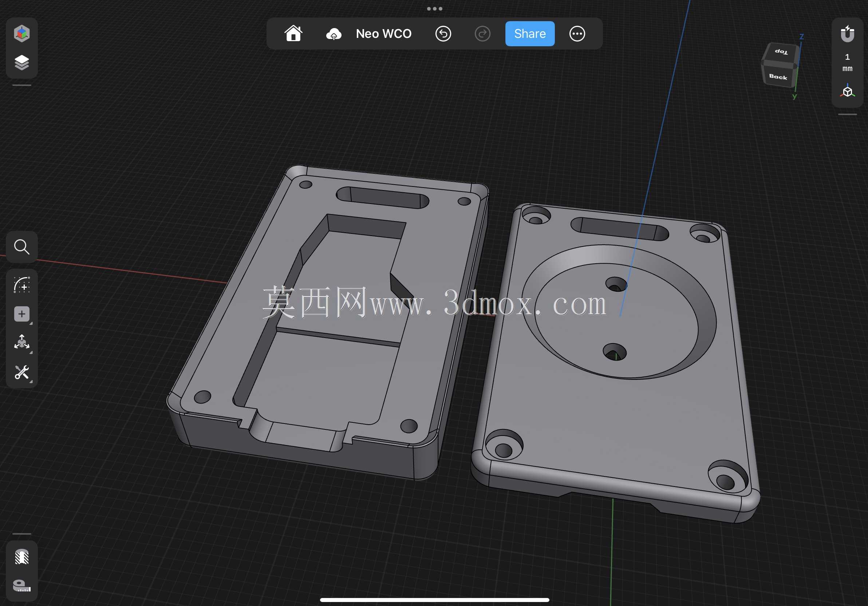
Task: Click the Top face of the view cube
Action: pos(781,51)
